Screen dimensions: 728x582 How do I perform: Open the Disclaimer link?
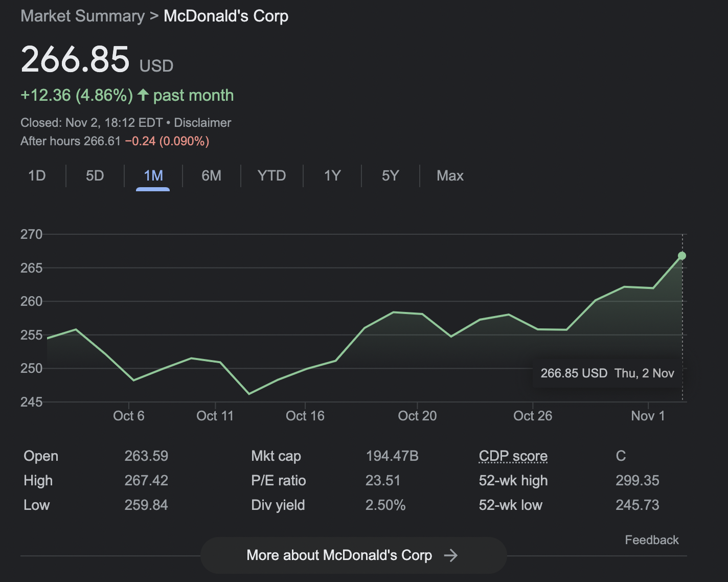click(202, 123)
